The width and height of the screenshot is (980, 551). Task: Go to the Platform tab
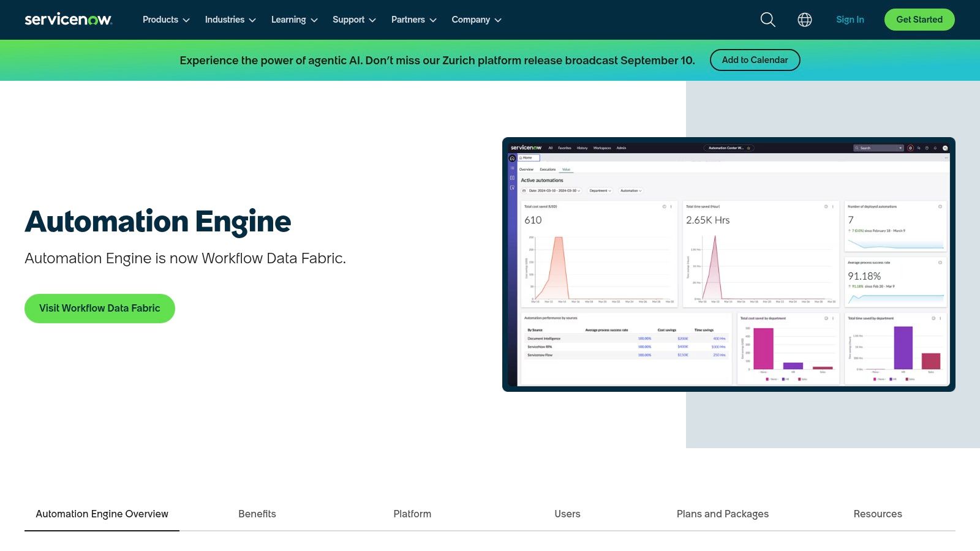(x=412, y=514)
